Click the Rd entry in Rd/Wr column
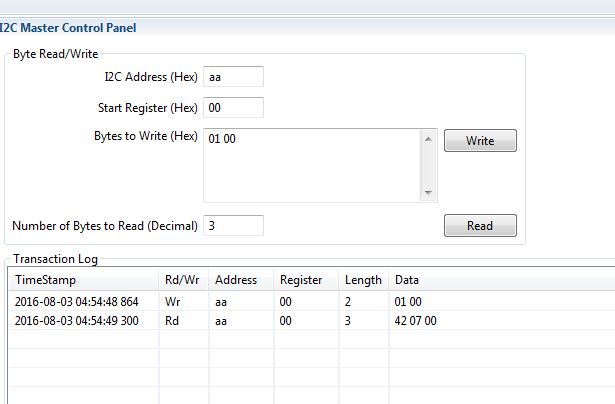Viewport: 615px width, 404px height. [172, 321]
